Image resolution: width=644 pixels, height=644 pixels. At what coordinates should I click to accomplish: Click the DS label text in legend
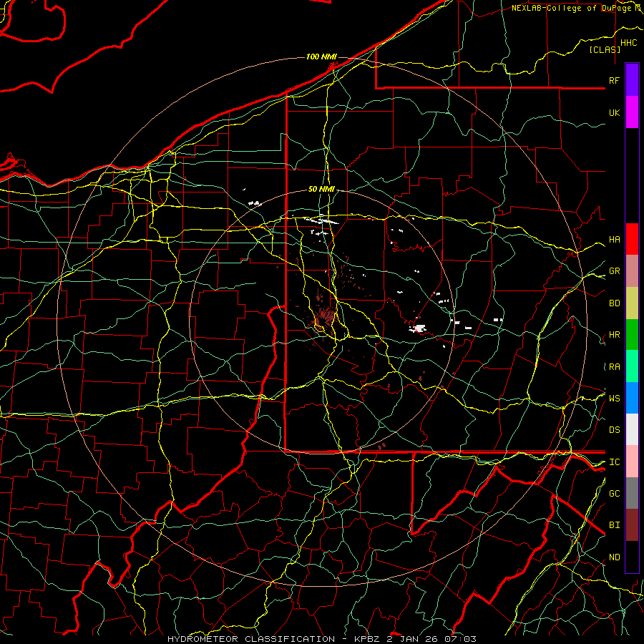[614, 430]
